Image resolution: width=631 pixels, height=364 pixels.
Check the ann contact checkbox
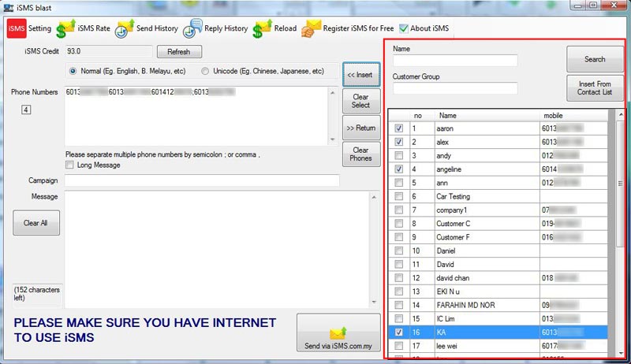click(399, 183)
